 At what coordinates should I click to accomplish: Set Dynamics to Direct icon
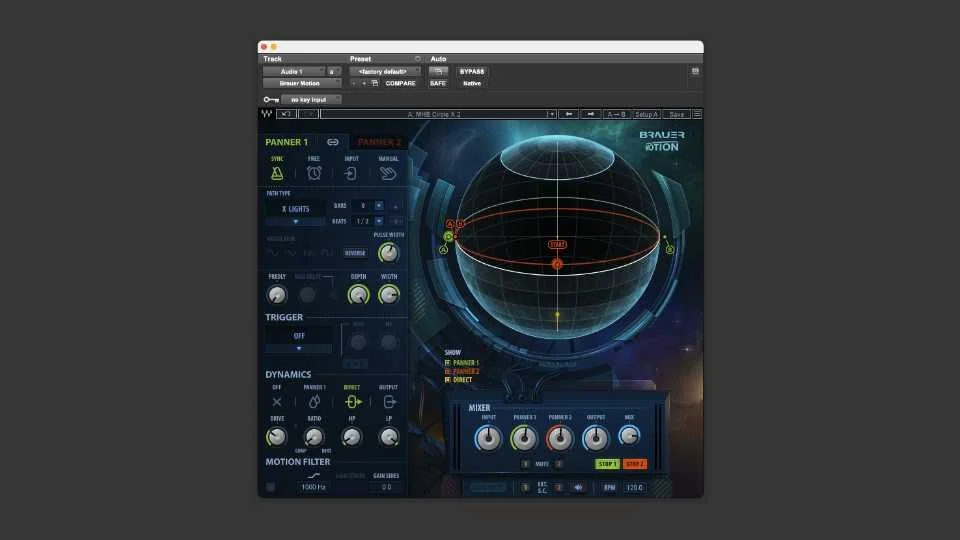353,402
